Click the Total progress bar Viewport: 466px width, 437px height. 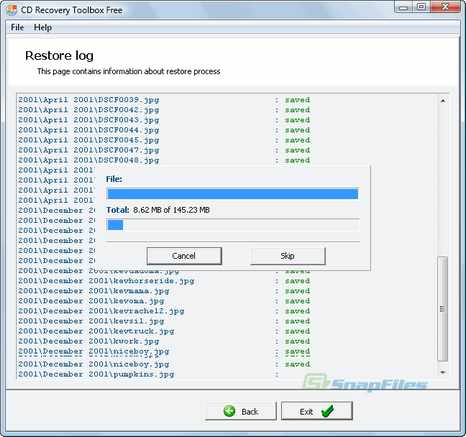[x=233, y=225]
